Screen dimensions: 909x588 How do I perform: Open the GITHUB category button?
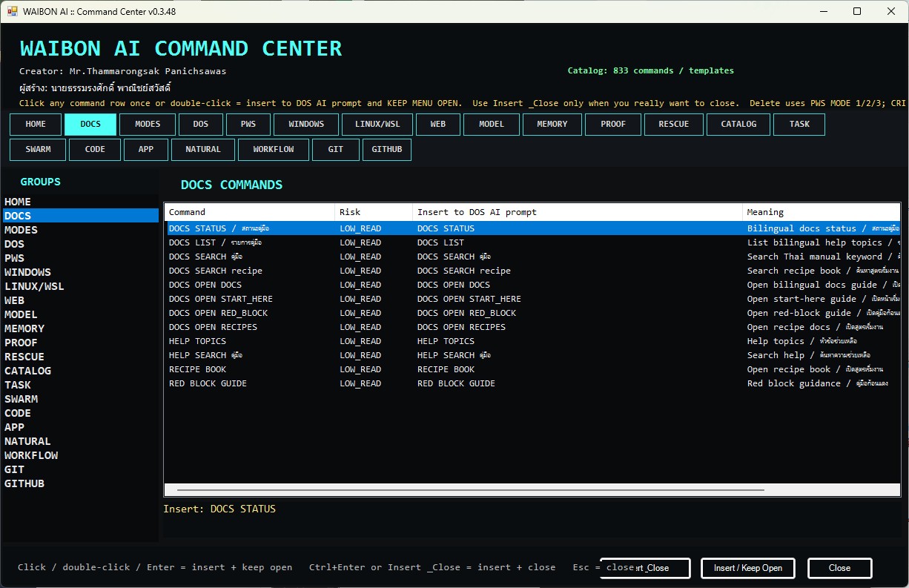point(387,150)
